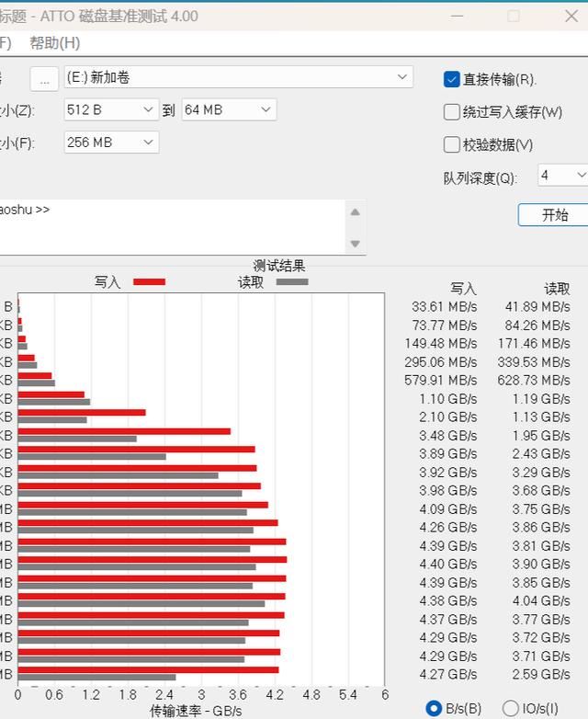Open the 512 B minimum size dropdown
This screenshot has height=719, width=588.
click(111, 109)
